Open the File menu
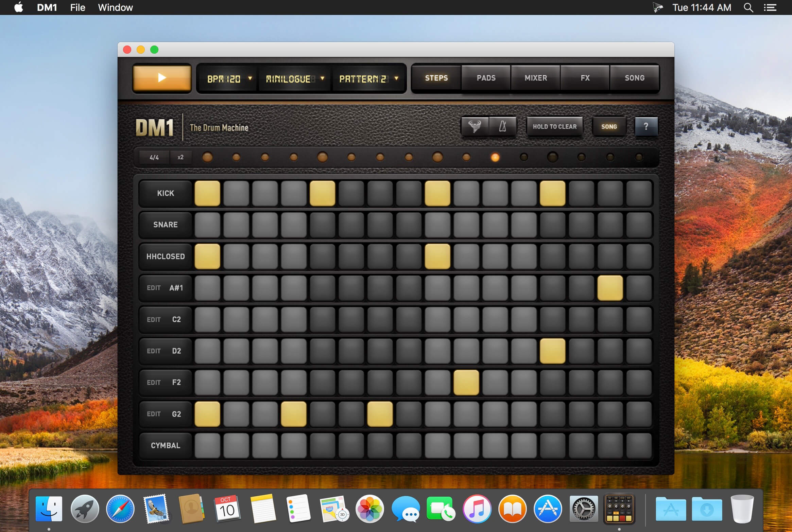The height and width of the screenshot is (532, 792). pos(78,7)
